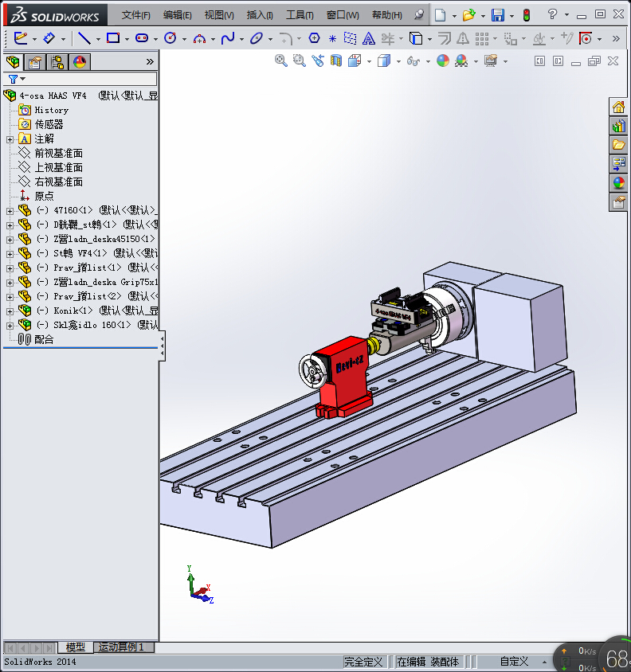This screenshot has width=631, height=672.
Task: Open the 文件(F) menu
Action: (x=135, y=15)
